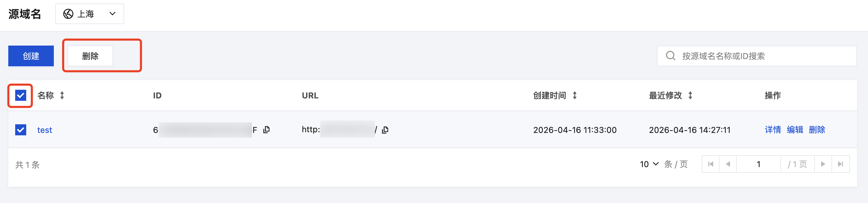Screen dimensions: 868x203
Task: Click the 删除 batch delete button
Action: pos(90,56)
